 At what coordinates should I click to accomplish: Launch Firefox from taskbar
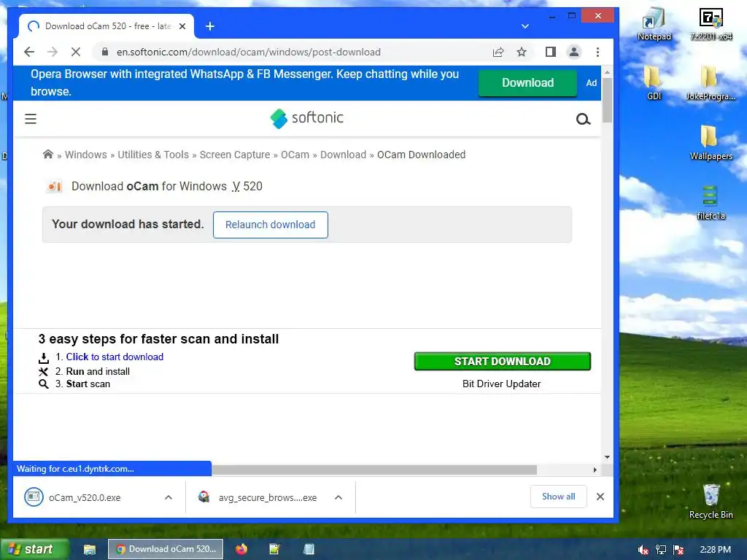click(241, 549)
